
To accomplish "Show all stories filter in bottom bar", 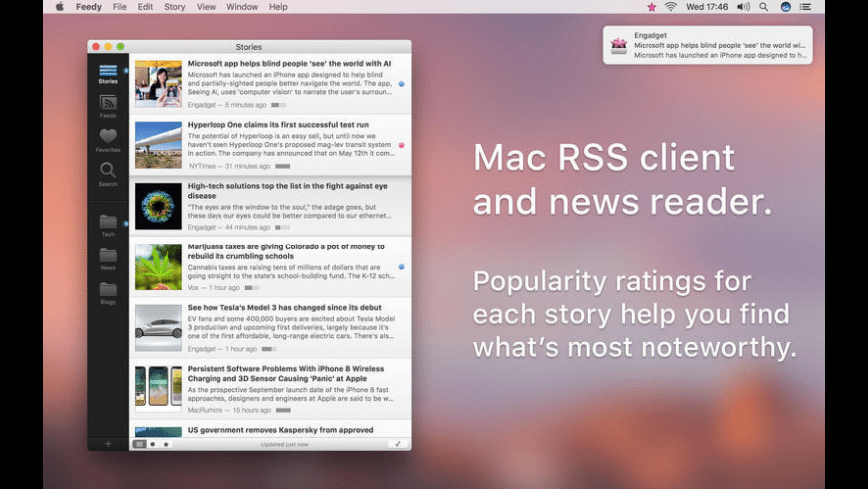I will tap(140, 444).
